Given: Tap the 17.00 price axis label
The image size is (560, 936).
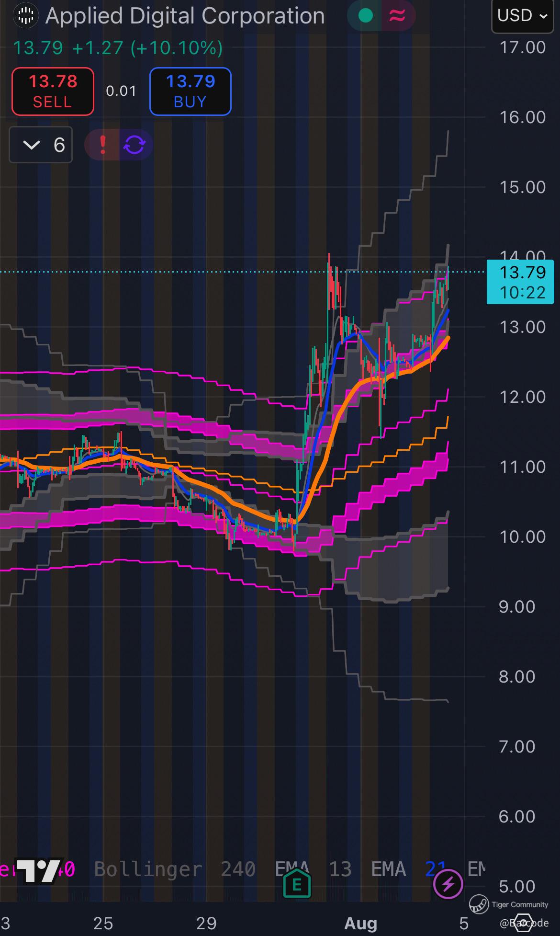Looking at the screenshot, I should [x=522, y=47].
